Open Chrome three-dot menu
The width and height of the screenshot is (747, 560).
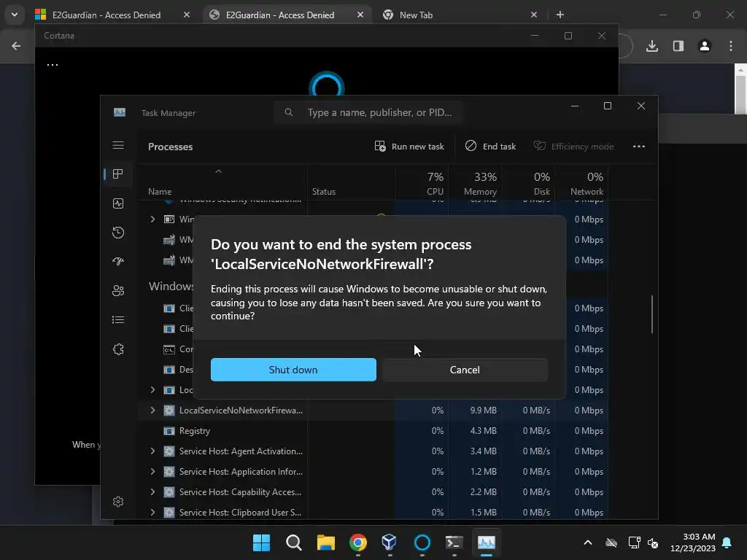click(731, 46)
